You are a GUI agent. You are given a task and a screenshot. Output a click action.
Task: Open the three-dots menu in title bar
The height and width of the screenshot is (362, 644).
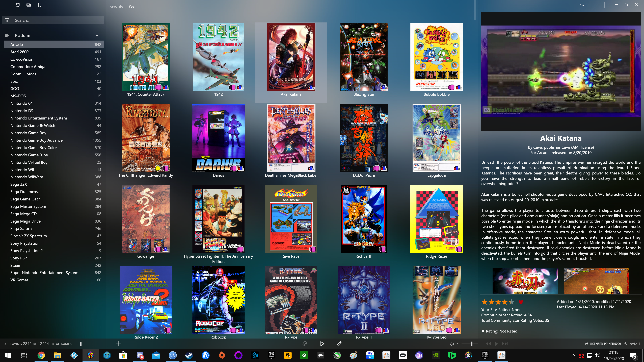point(592,5)
